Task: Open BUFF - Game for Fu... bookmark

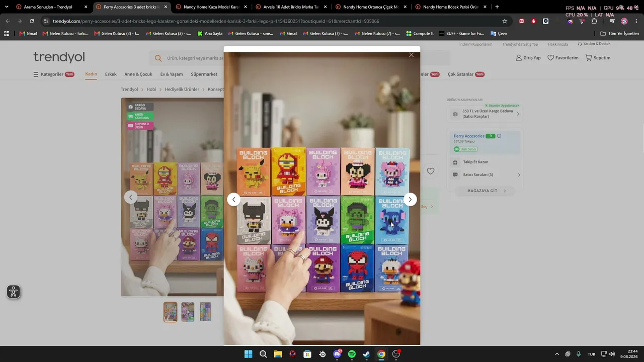Action: (x=461, y=34)
